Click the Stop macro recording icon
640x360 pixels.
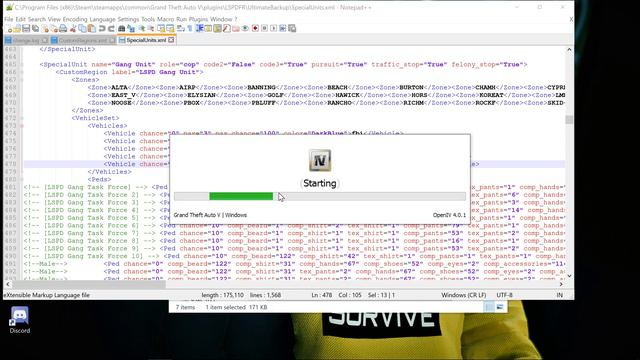[264, 29]
